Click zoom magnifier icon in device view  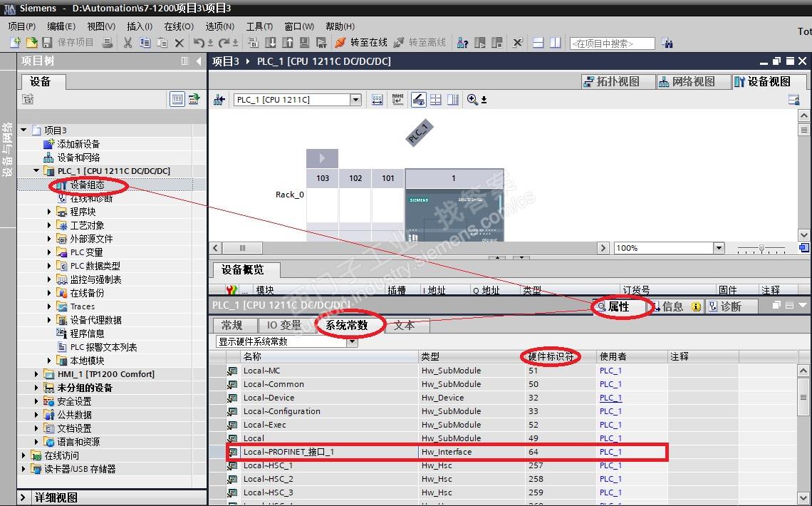click(472, 100)
